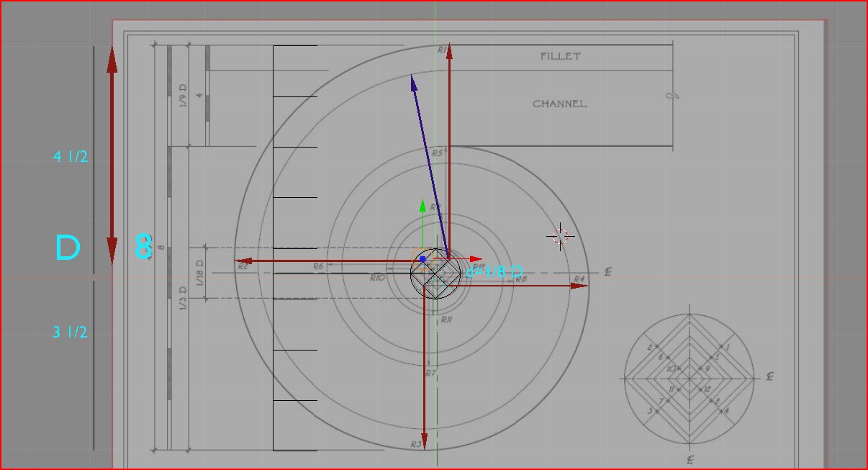Viewport: 868px width, 470px height.
Task: Click the "R4" radius label
Action: 579,279
